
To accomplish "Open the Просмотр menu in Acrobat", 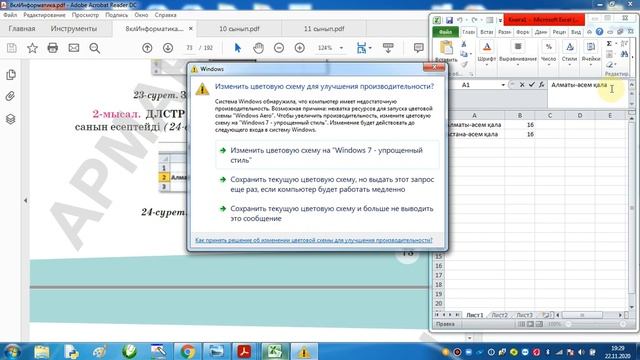I will (x=85, y=15).
